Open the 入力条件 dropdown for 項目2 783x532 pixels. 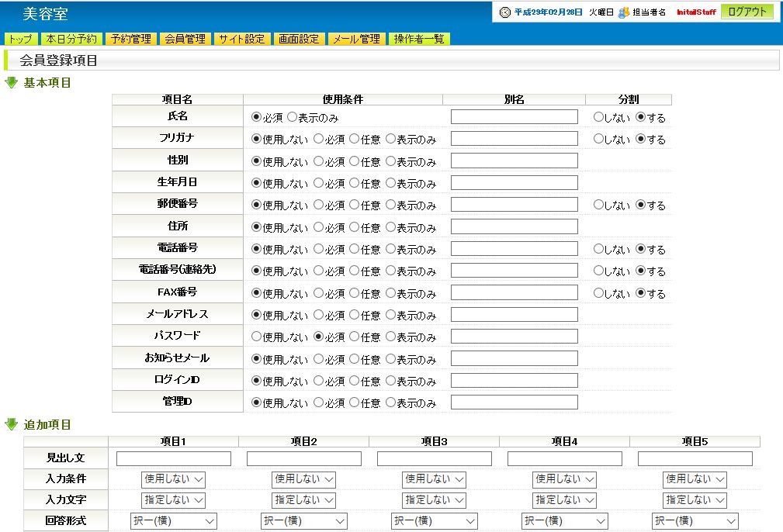point(303,479)
